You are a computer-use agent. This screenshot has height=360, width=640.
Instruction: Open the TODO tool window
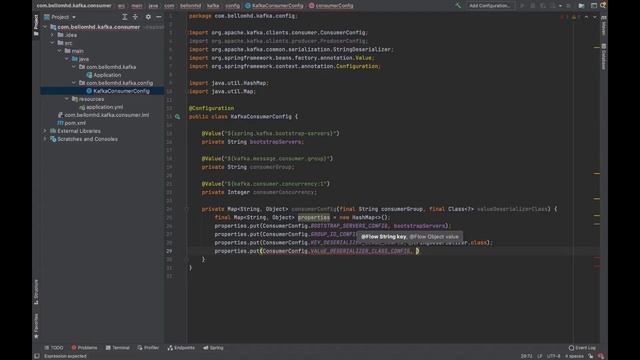54,348
